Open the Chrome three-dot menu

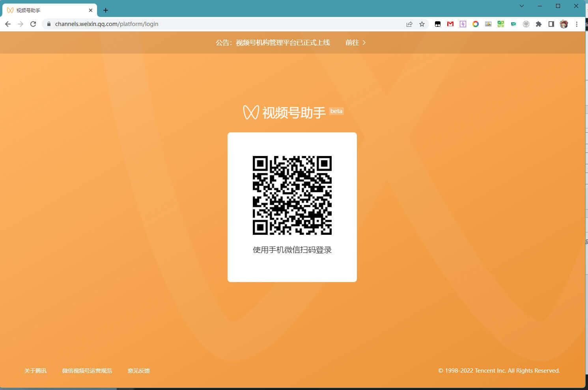(577, 24)
